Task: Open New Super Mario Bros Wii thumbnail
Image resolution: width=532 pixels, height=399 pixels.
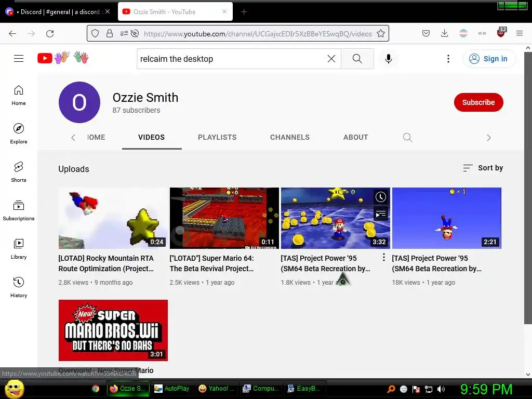Action: (113, 330)
